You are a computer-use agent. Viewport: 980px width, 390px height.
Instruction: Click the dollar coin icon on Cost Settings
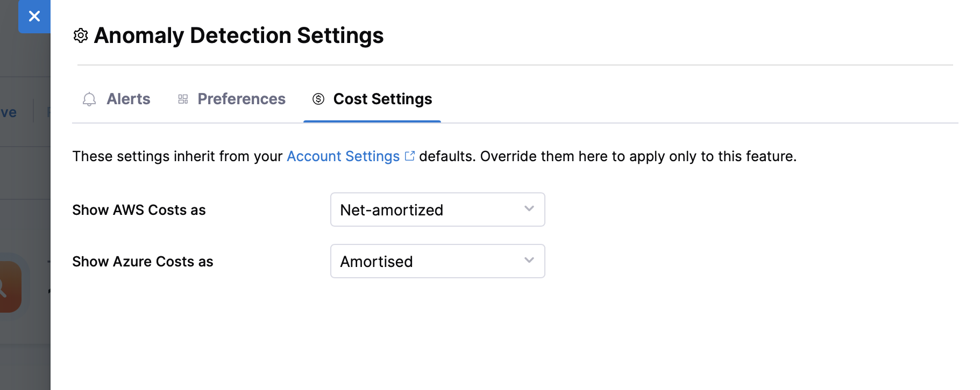(318, 99)
